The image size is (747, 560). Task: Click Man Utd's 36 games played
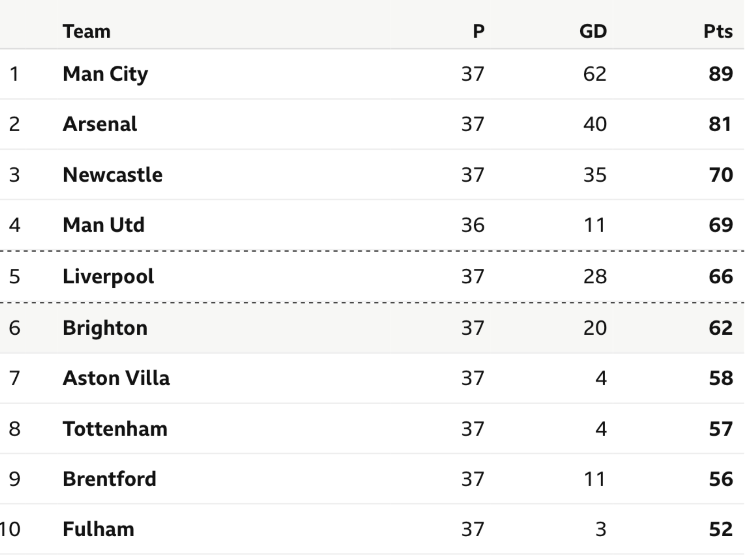point(473,225)
